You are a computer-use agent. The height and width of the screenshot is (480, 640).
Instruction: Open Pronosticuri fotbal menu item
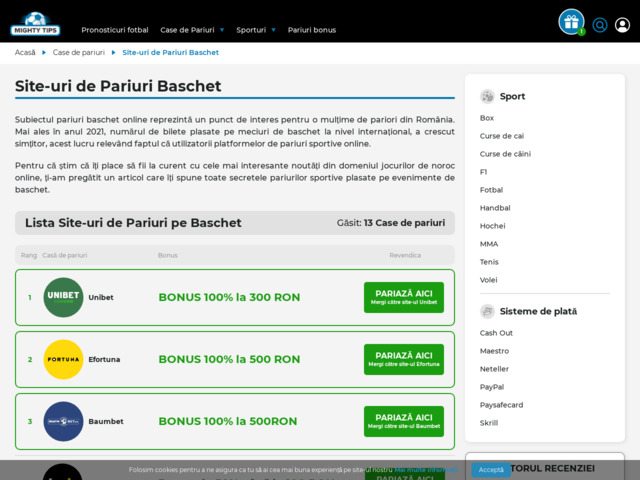pos(114,30)
